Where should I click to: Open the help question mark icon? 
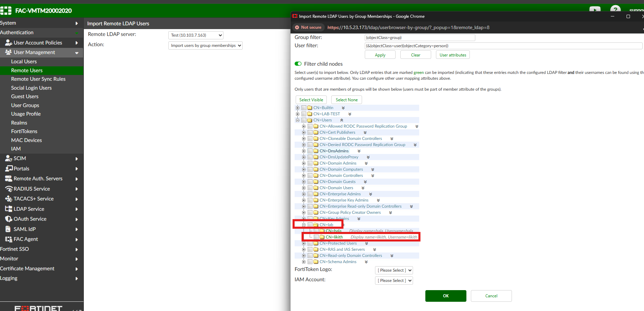pos(615,9)
